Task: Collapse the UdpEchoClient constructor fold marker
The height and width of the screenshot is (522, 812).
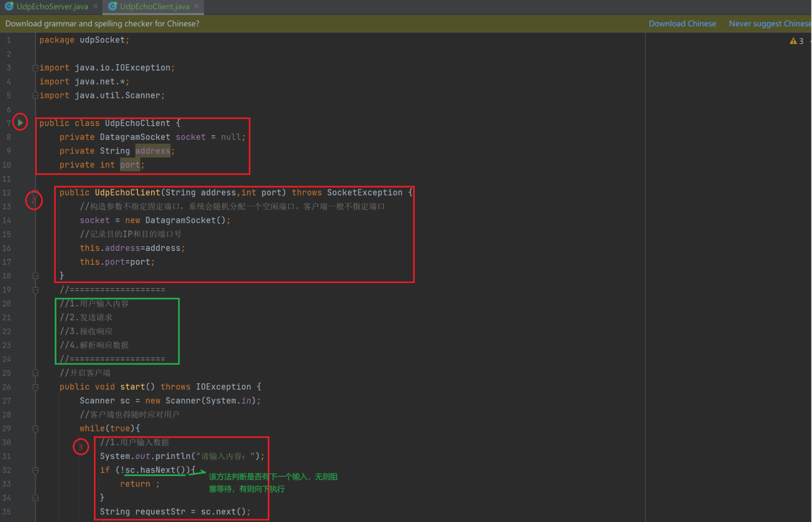Action: (36, 193)
